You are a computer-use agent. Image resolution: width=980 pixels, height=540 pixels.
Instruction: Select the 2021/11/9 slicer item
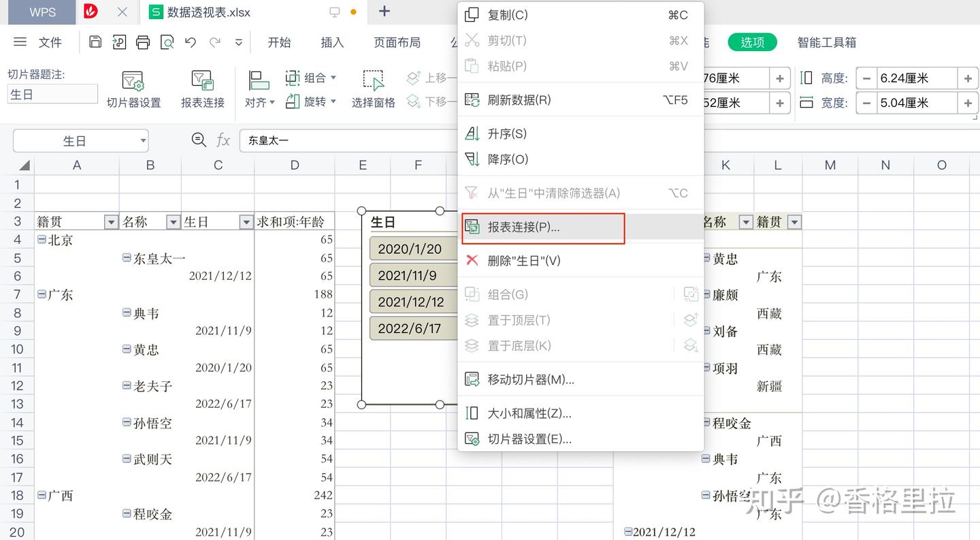pos(412,275)
